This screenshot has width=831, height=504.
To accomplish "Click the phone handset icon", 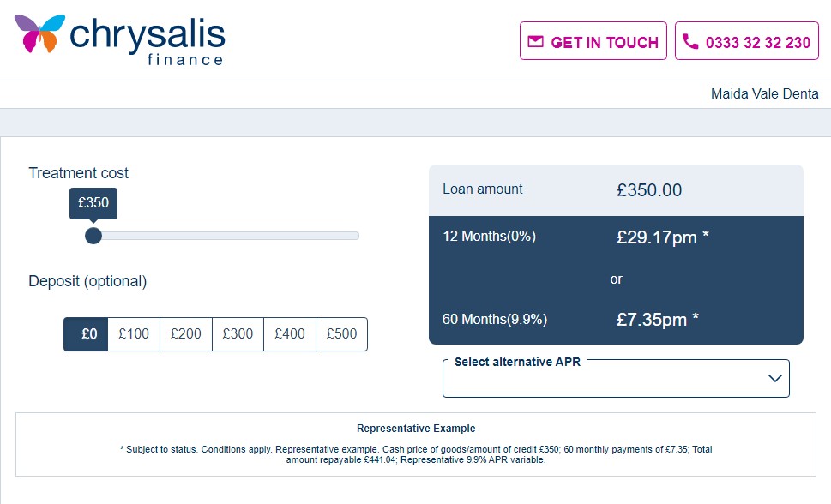I will 690,41.
